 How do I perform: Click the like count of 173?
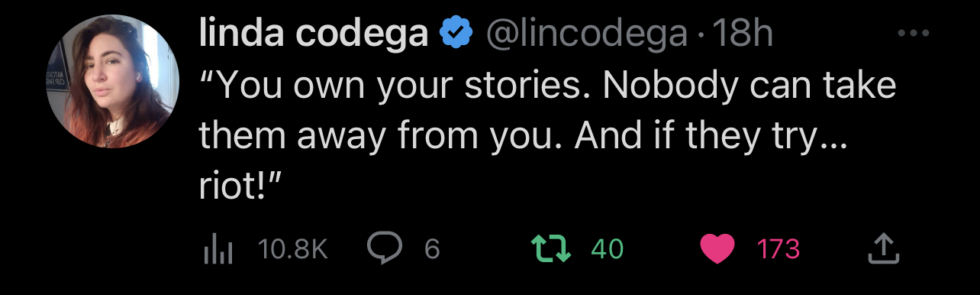click(x=778, y=249)
